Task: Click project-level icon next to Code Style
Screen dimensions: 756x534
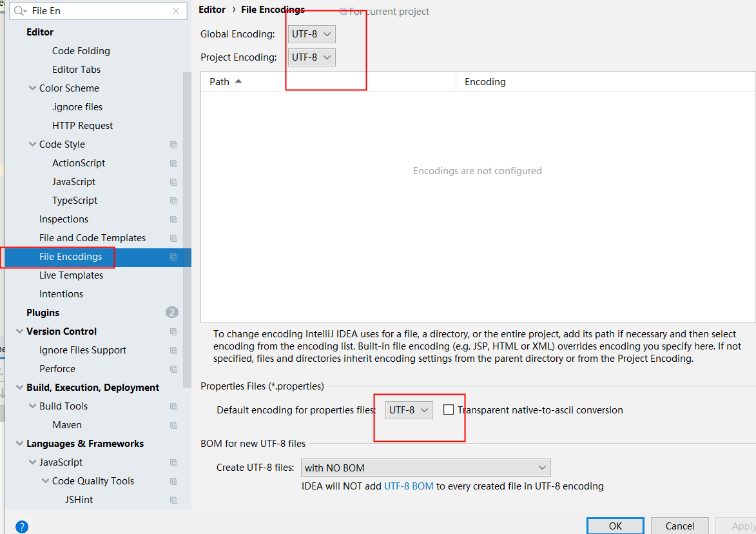Action: [173, 144]
